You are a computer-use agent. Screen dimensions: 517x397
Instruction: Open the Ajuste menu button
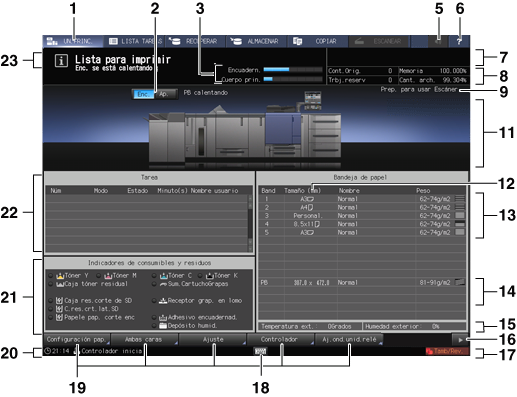click(213, 340)
